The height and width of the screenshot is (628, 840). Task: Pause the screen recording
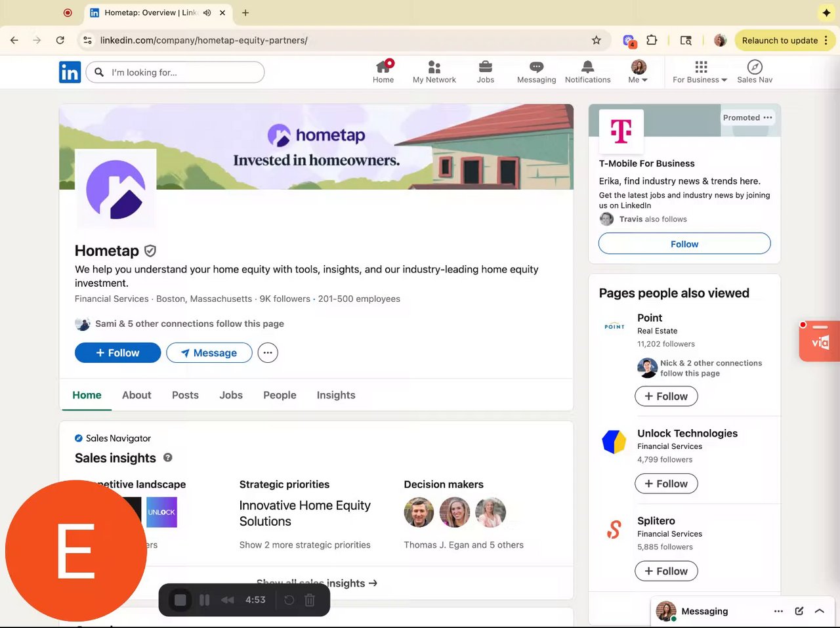(x=205, y=600)
